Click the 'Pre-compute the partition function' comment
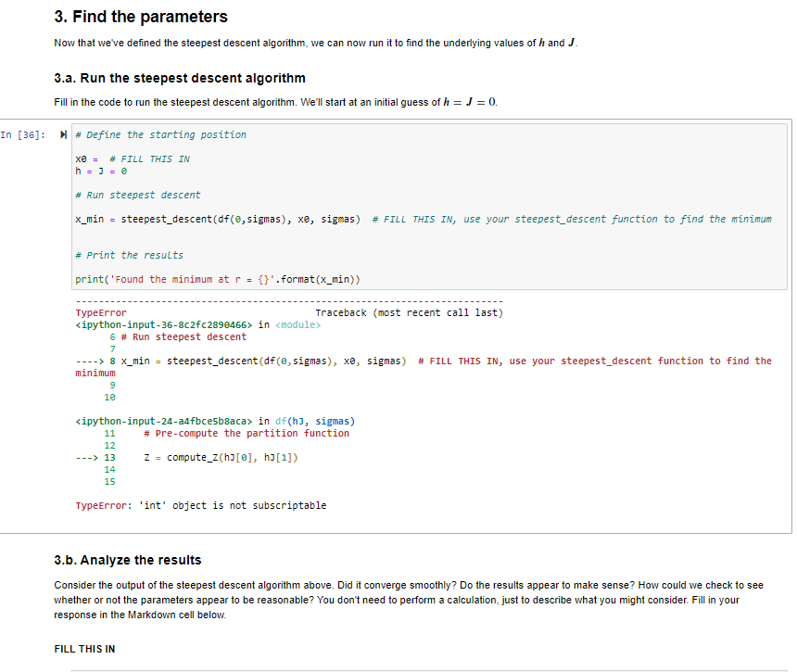This screenshot has width=797, height=672. (x=247, y=434)
